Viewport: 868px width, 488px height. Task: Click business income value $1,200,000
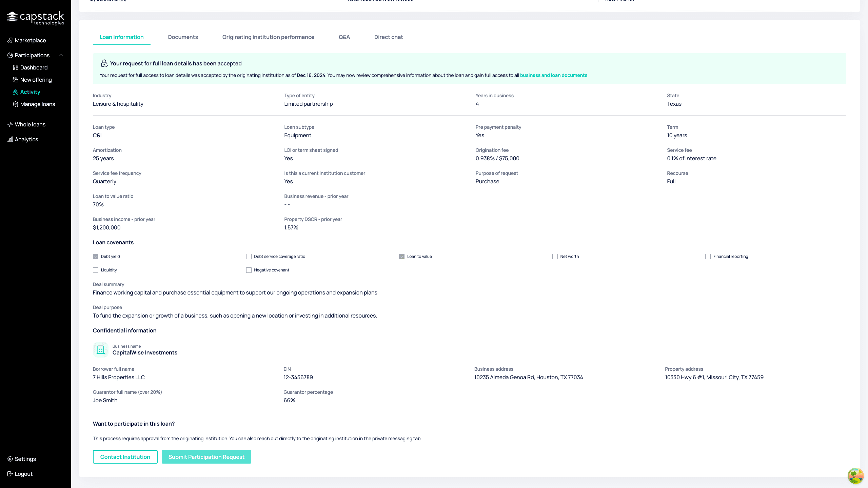coord(106,227)
